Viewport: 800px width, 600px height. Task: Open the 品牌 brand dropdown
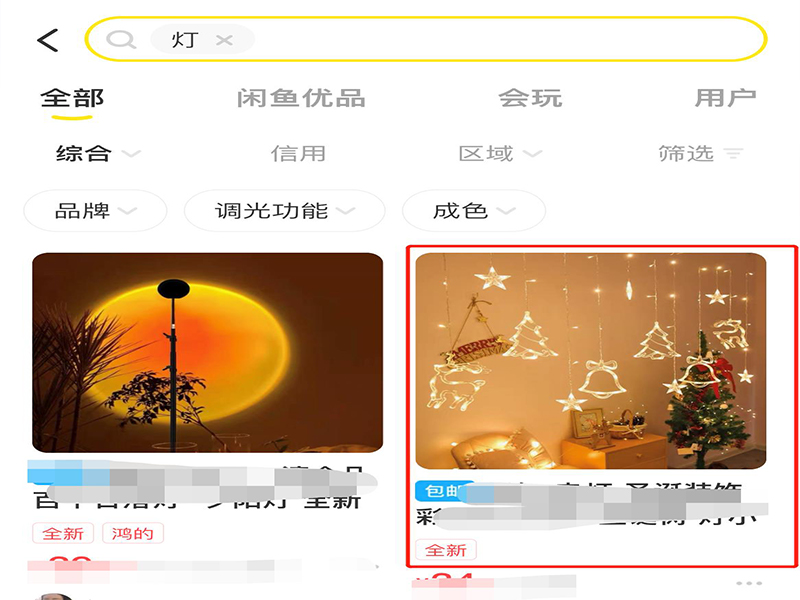95,211
